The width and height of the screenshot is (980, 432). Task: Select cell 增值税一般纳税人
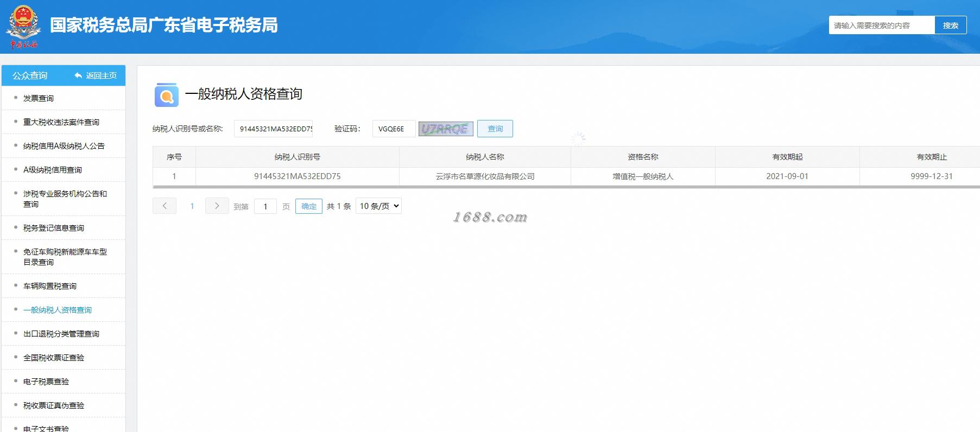tap(643, 176)
